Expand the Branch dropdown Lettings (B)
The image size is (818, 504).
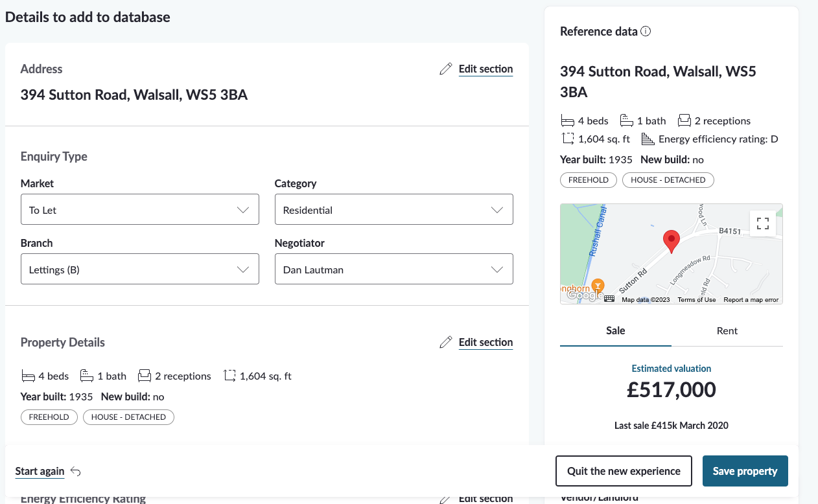click(139, 269)
